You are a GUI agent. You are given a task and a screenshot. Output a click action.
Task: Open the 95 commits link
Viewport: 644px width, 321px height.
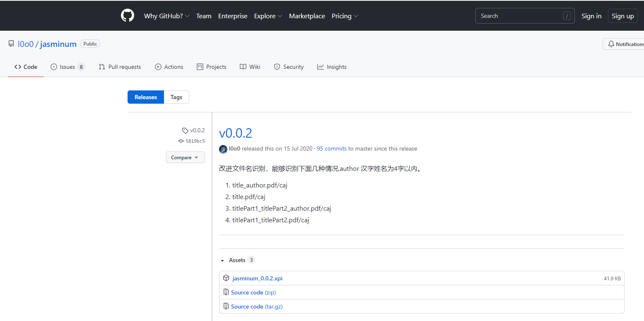tap(332, 148)
